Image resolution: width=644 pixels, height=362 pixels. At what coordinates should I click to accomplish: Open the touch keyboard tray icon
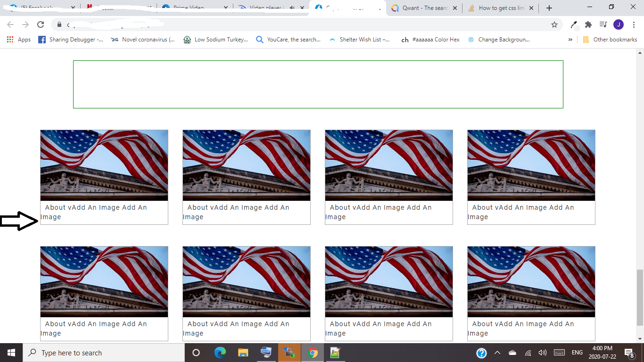(560, 353)
